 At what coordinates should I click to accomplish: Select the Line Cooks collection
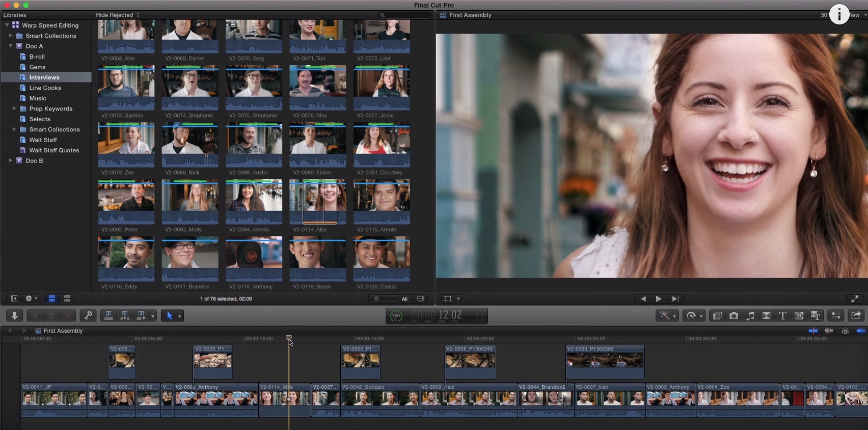click(46, 88)
